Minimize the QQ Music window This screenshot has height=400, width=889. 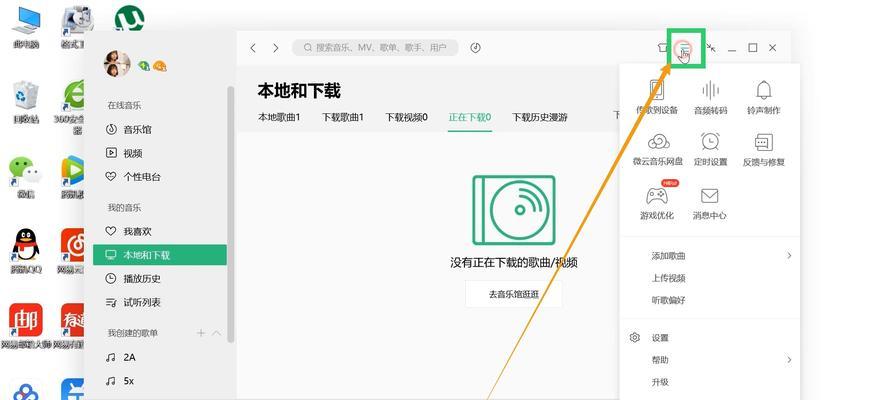click(x=732, y=48)
